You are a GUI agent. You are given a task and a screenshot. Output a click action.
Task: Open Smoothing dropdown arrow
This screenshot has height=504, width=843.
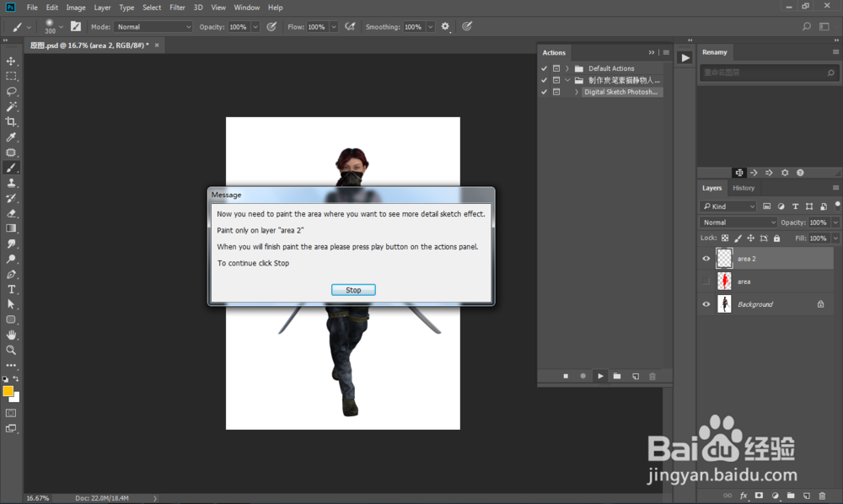coord(431,27)
